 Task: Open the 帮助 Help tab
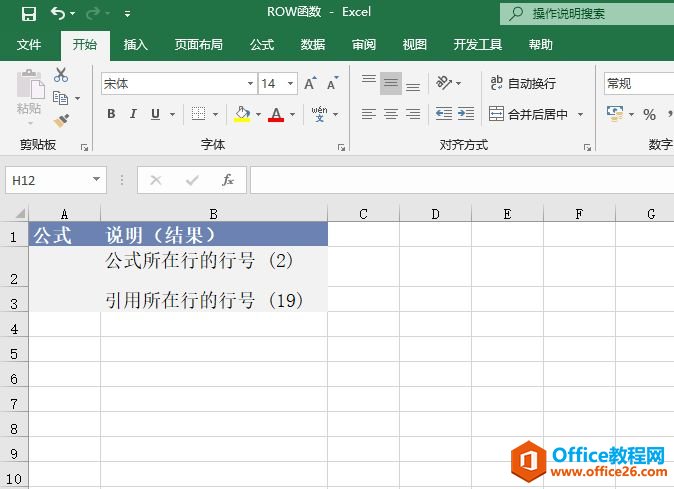(541, 45)
